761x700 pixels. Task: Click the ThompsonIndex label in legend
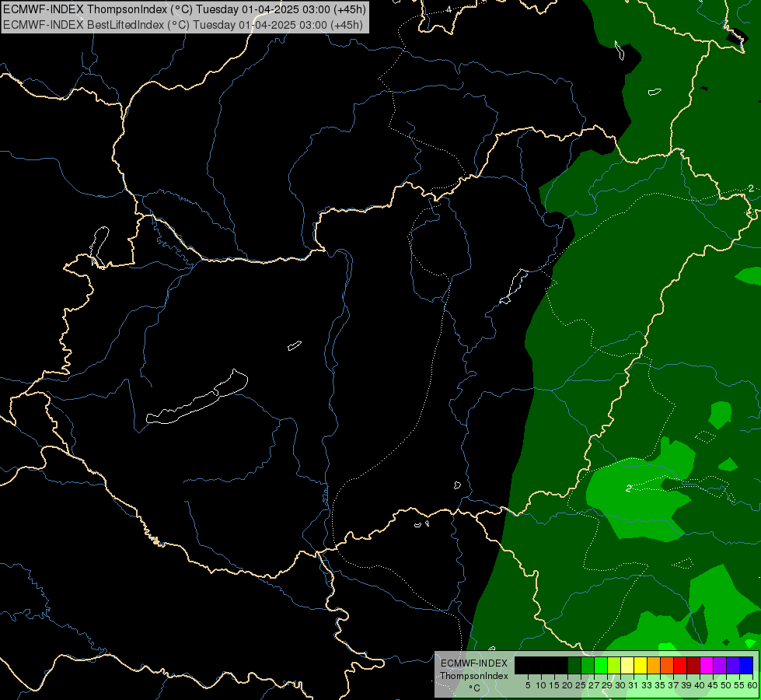coord(474,676)
